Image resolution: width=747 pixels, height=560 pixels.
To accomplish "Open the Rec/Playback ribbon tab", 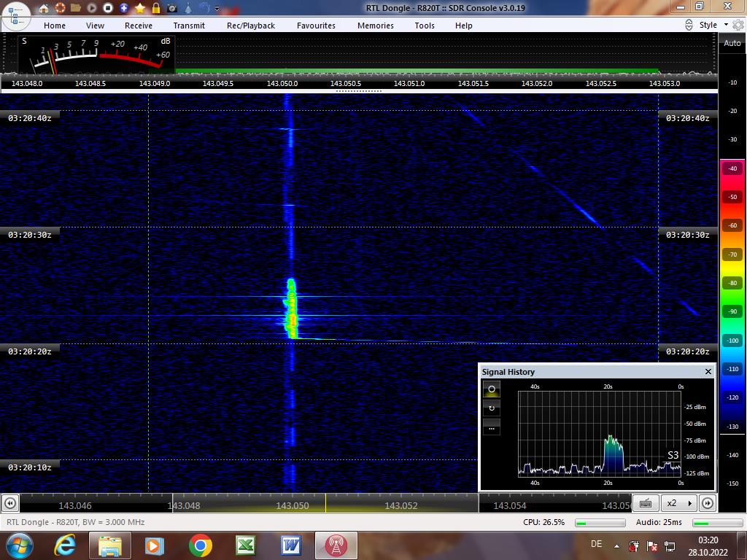I will point(251,26).
